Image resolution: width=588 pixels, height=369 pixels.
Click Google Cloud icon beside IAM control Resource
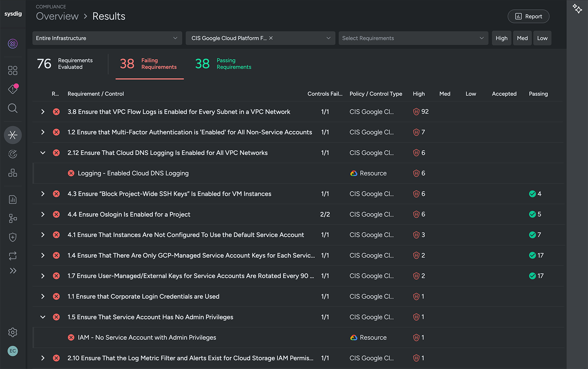tap(353, 338)
